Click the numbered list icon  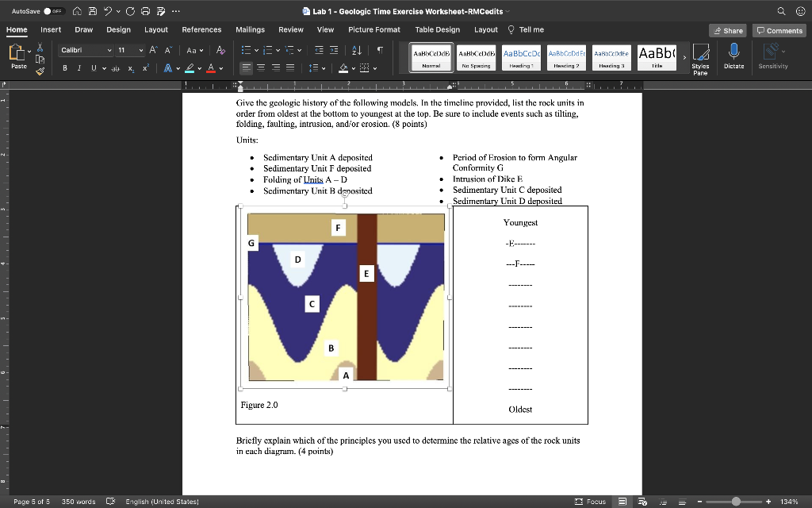pyautogui.click(x=268, y=50)
